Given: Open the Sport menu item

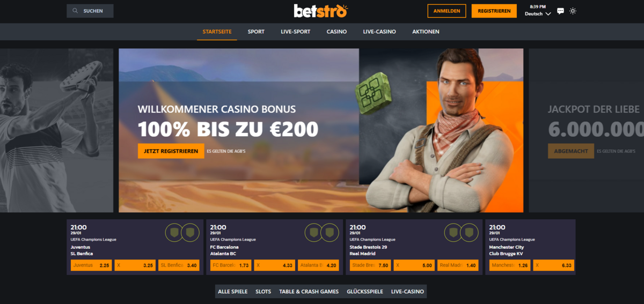Looking at the screenshot, I should 256,32.
